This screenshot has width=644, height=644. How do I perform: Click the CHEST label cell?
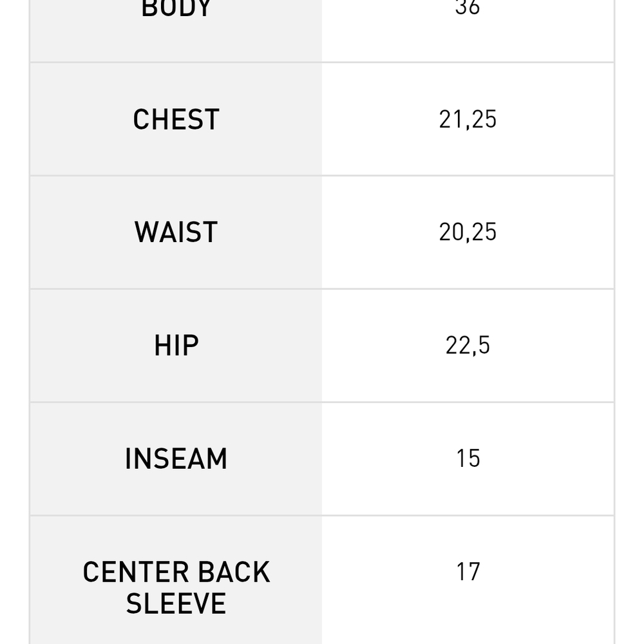click(176, 120)
